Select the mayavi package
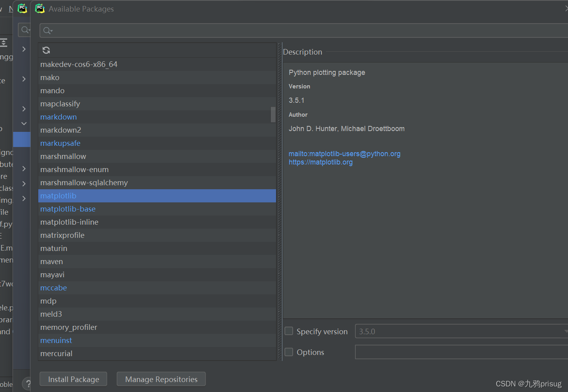The height and width of the screenshot is (392, 568). [x=157, y=274]
